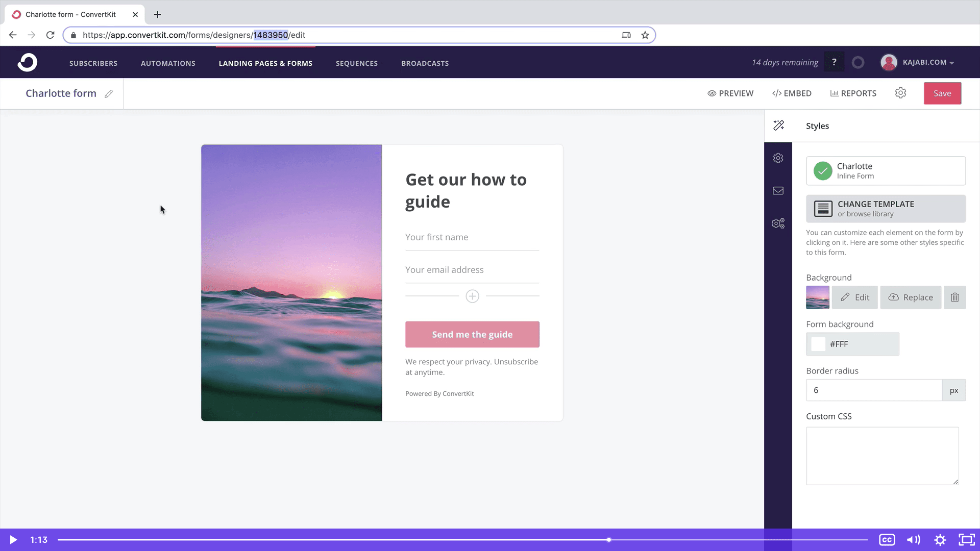Edit form name with pencil icon
The image size is (980, 551).
pyautogui.click(x=109, y=94)
